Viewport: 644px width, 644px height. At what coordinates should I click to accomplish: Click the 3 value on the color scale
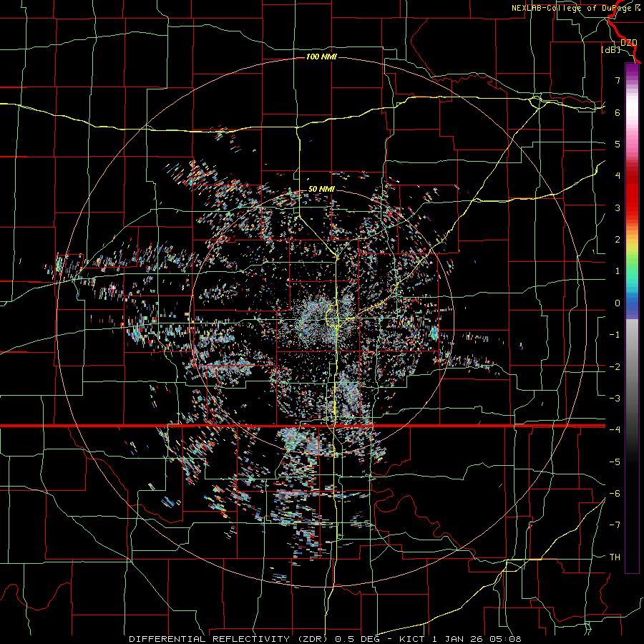(618, 208)
